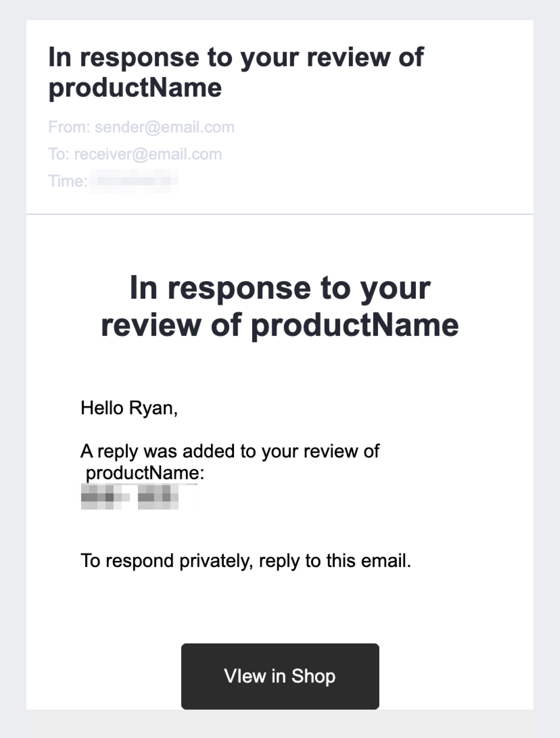Click the View in Shop button
Viewport: 560px width, 738px height.
pos(280,676)
